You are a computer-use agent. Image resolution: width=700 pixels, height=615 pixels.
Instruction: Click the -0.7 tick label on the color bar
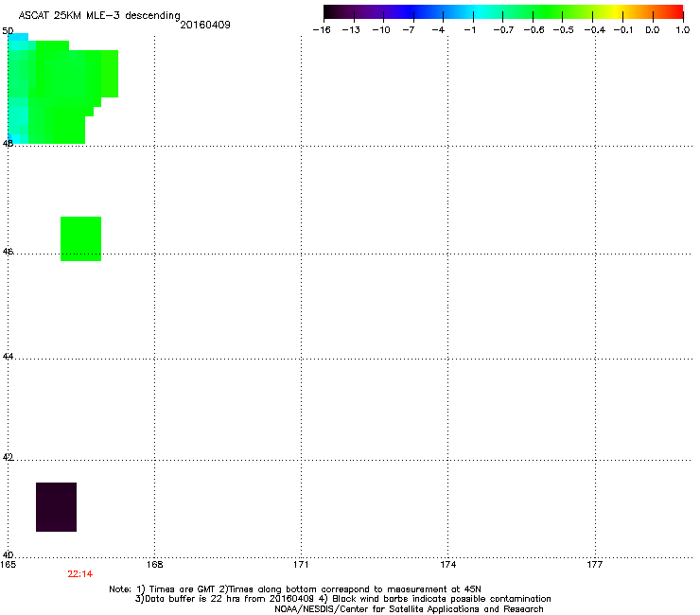(x=503, y=30)
